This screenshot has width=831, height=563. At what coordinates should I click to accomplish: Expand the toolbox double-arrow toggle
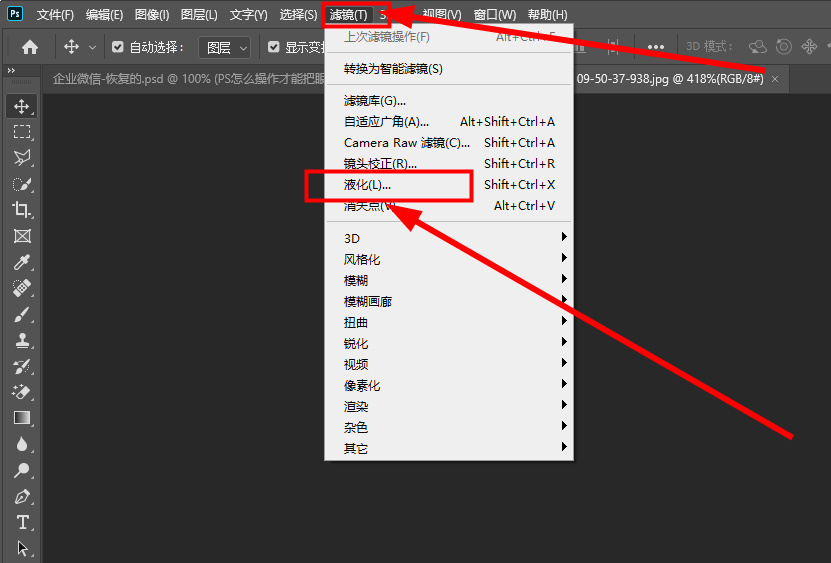11,71
